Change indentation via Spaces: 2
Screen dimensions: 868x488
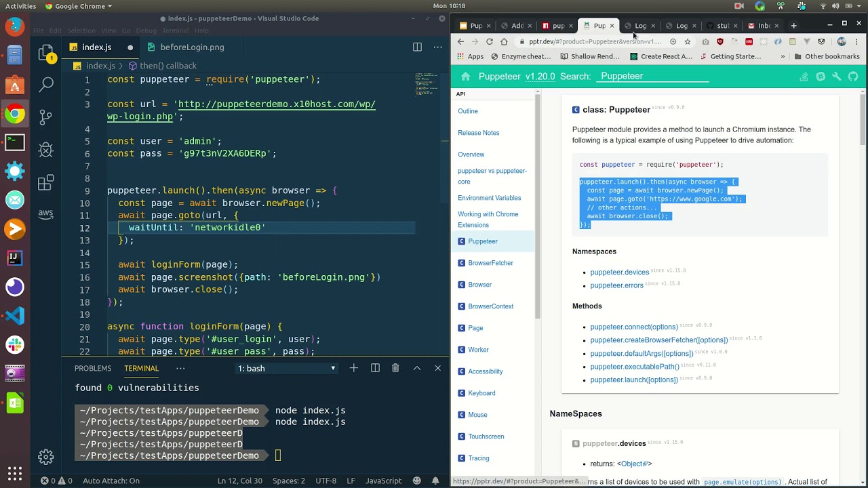click(x=289, y=481)
